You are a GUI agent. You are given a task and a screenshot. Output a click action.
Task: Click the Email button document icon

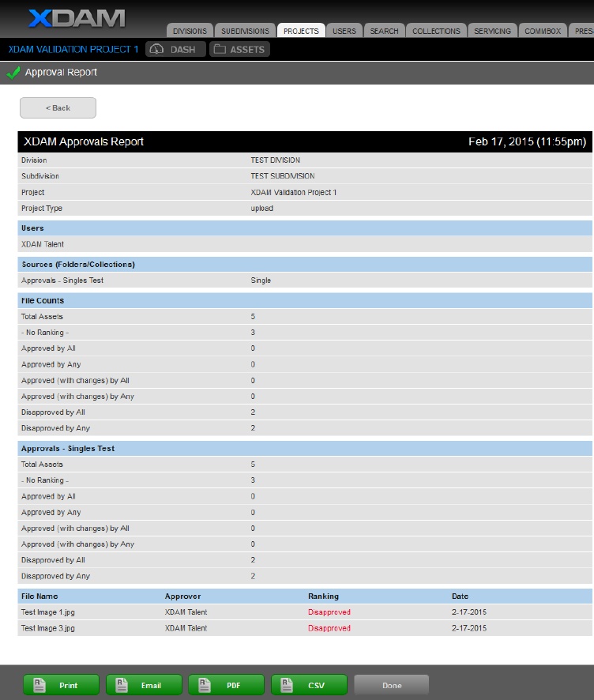[x=122, y=685]
